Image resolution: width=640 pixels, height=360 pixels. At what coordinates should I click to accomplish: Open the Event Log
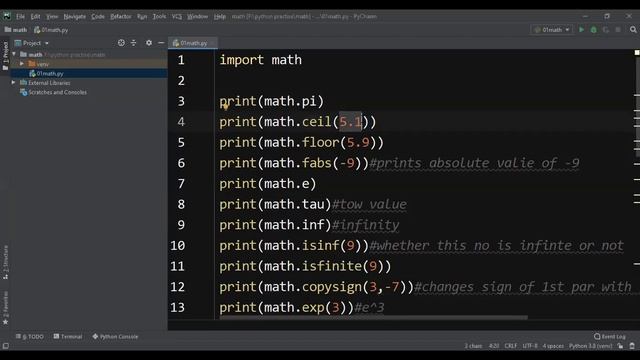pyautogui.click(x=610, y=337)
